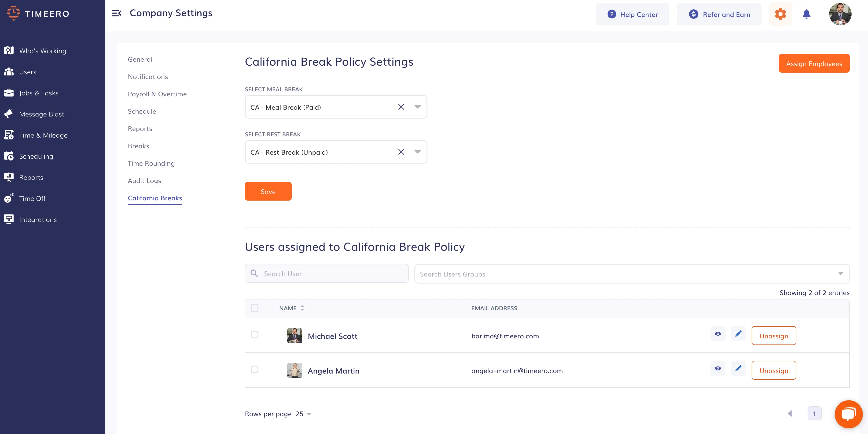Switch to the Payroll & Overtime settings tab
This screenshot has width=868, height=434.
(x=157, y=94)
